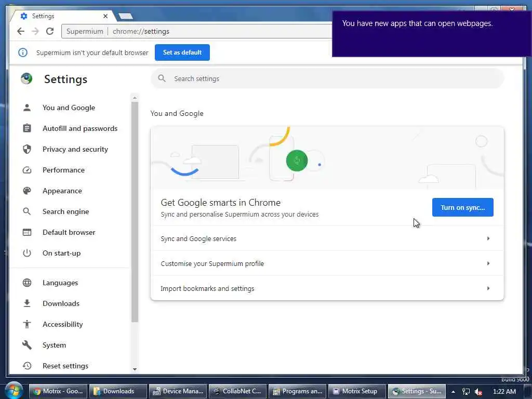This screenshot has width=532, height=399.
Task: Select the Settings browser tab
Action: click(x=63, y=16)
